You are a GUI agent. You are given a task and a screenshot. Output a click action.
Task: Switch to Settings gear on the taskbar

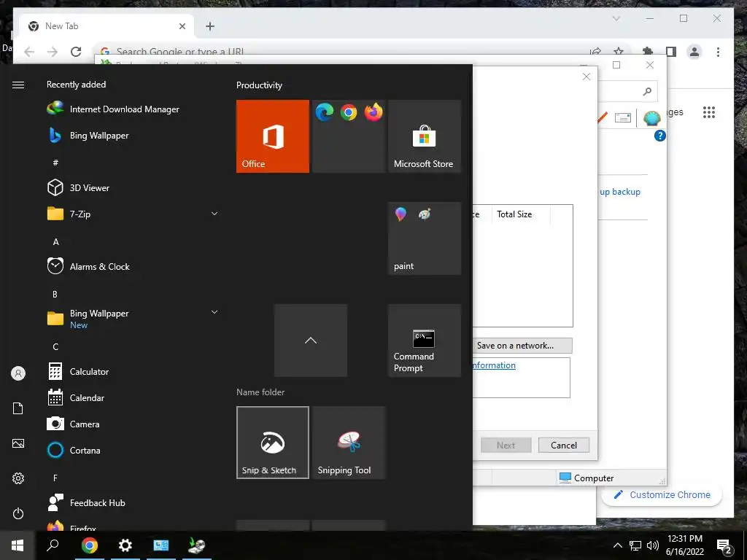pyautogui.click(x=125, y=545)
